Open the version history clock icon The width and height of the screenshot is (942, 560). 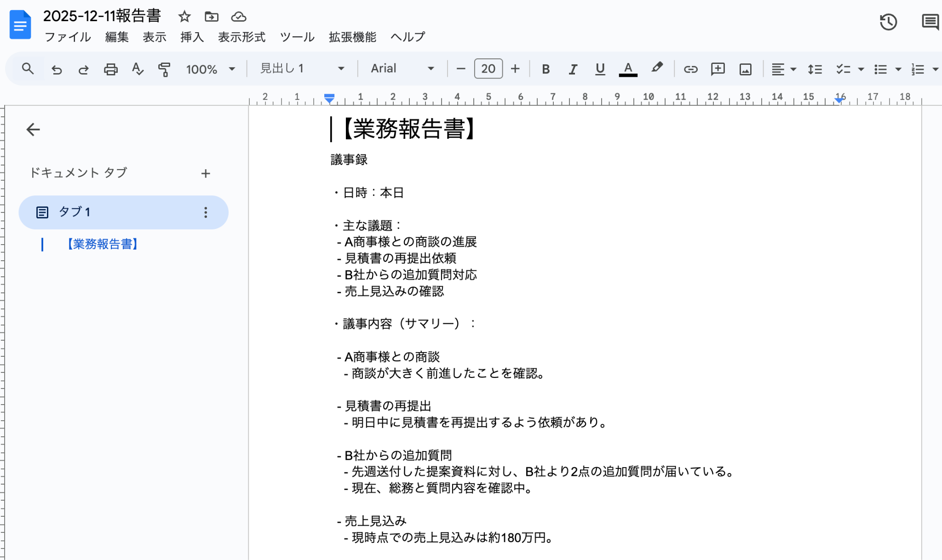point(888,22)
